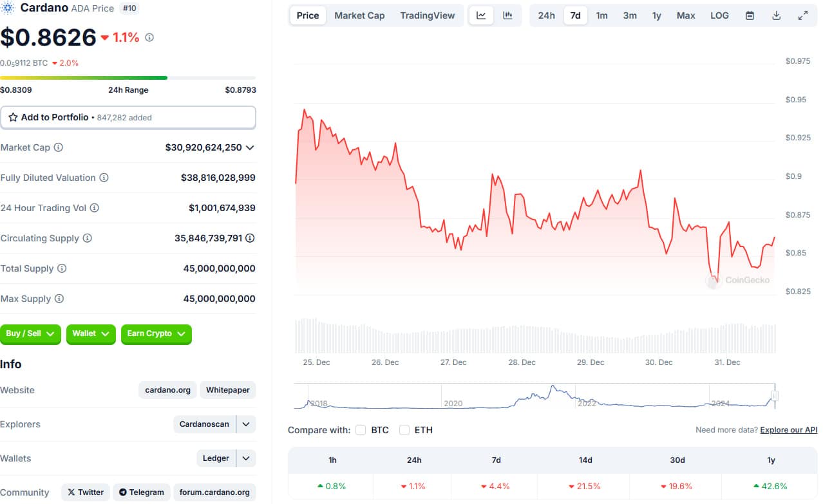
Task: Open the calendar date range picker
Action: [x=750, y=15]
